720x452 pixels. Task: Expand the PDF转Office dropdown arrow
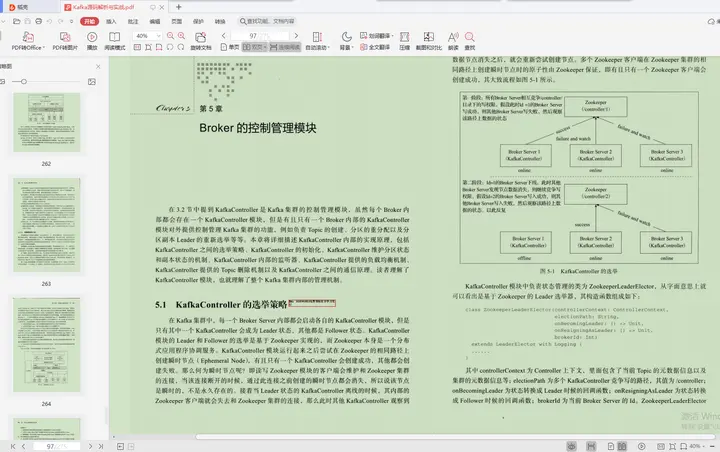[44, 47]
